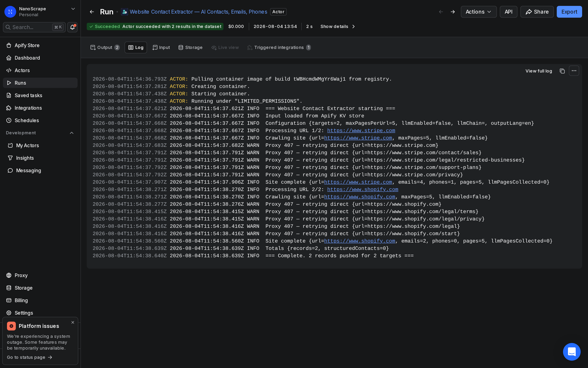
Task: Open the Website Contact Extractor actor link
Action: coord(198,12)
